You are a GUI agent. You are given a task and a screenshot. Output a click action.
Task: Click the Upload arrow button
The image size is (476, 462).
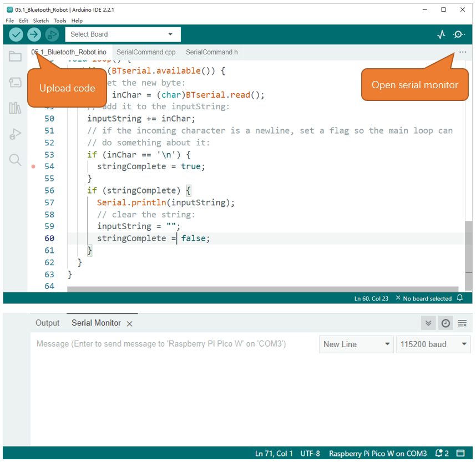click(34, 34)
